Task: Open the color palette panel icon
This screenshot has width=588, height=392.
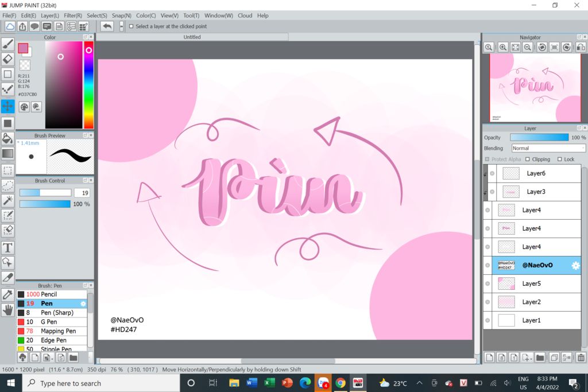Action: pos(24,107)
